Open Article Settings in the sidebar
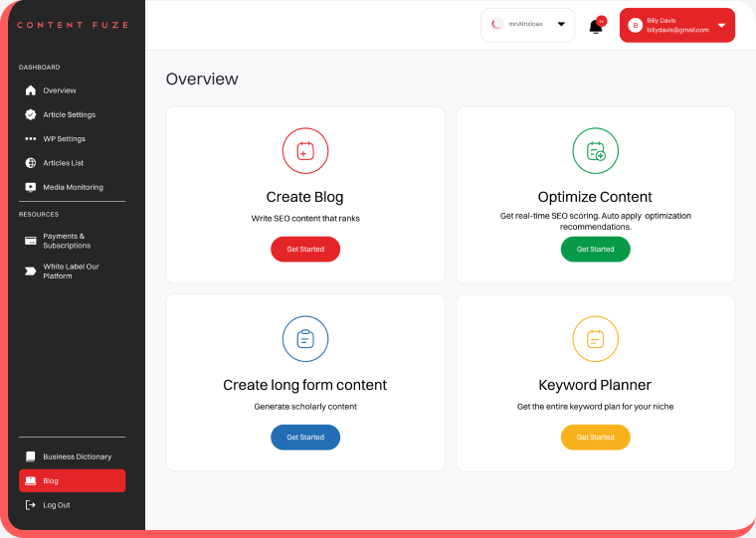This screenshot has height=538, width=756. point(69,114)
